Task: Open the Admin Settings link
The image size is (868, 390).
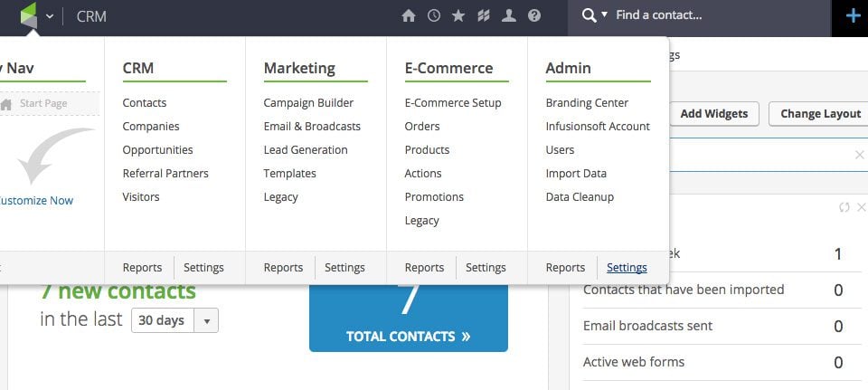Action: (627, 268)
